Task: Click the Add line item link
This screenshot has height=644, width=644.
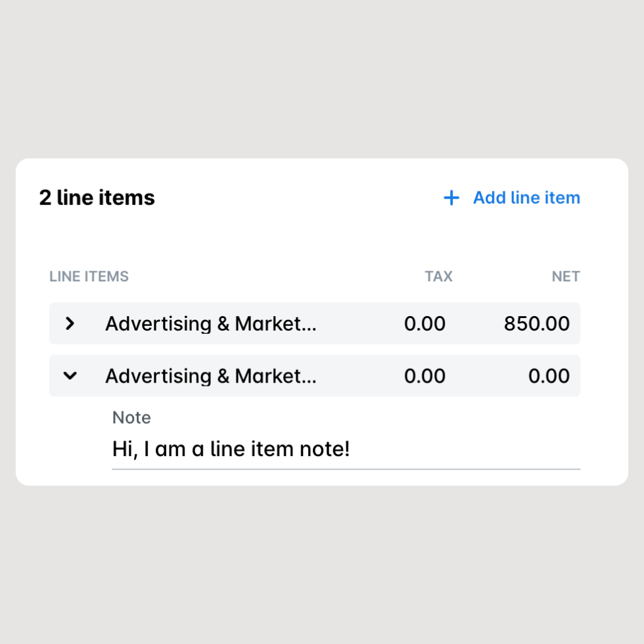Action: coord(512,198)
